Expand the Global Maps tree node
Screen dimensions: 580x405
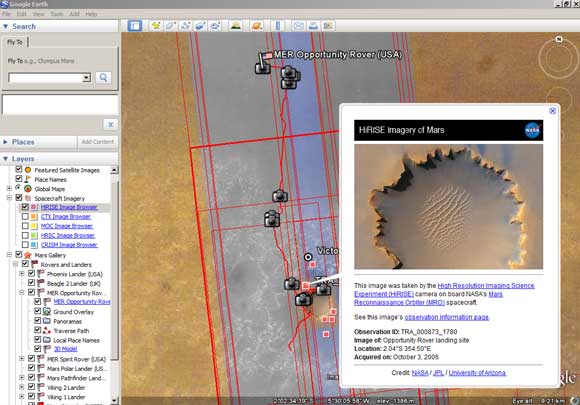pyautogui.click(x=9, y=189)
